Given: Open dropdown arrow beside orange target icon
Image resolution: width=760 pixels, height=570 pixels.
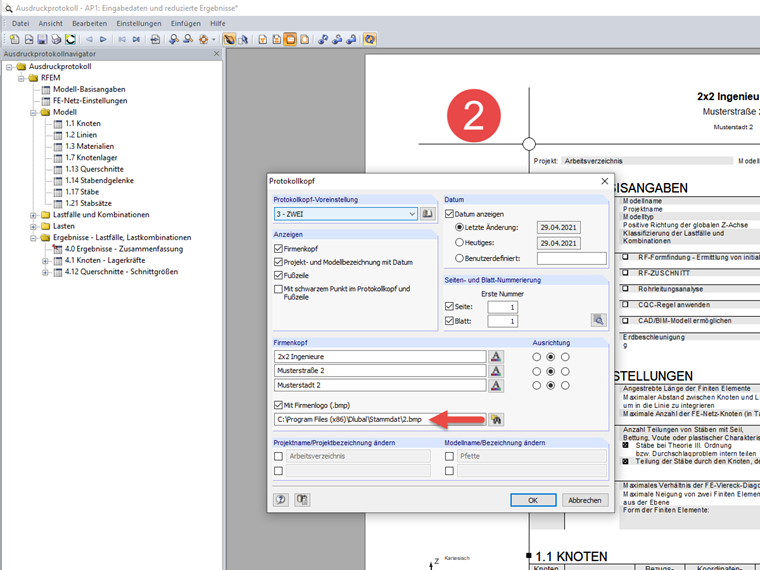Looking at the screenshot, I should coord(213,39).
